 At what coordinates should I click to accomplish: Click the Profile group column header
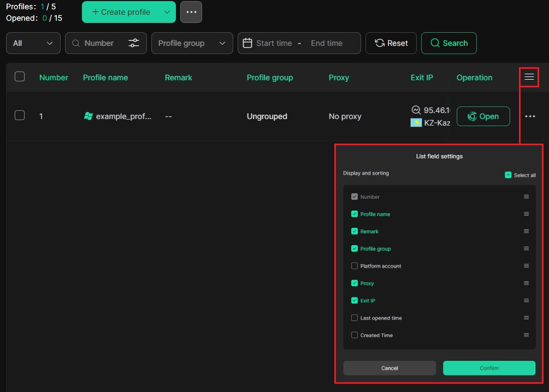pos(270,78)
